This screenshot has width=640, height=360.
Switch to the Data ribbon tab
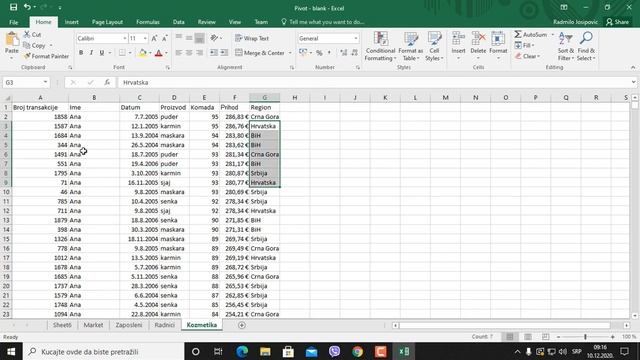click(178, 22)
